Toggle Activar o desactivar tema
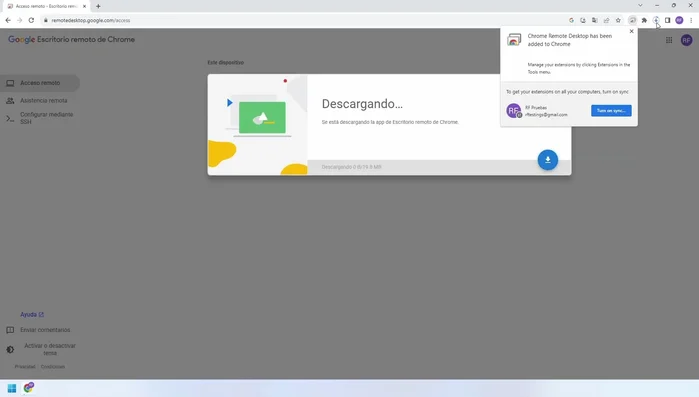699x397 pixels. [x=50, y=349]
